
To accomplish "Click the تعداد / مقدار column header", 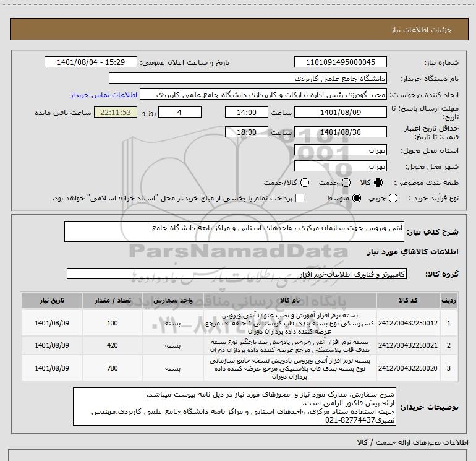I will coord(113,301).
